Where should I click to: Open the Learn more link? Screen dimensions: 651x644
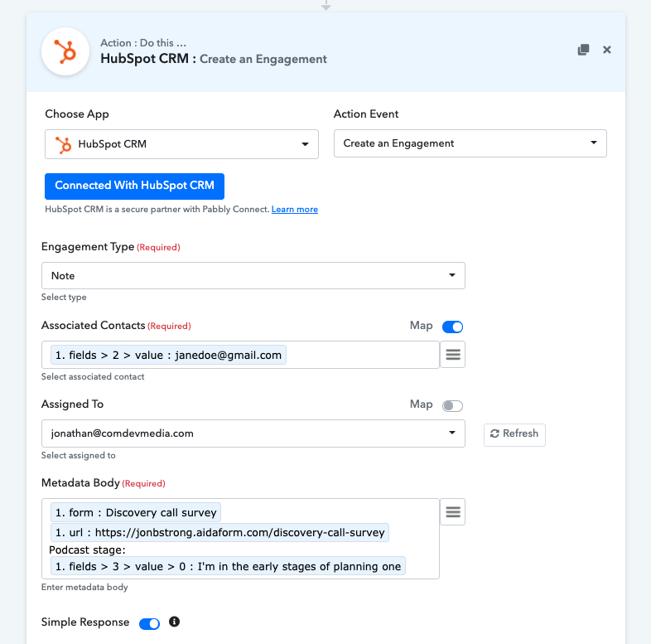pyautogui.click(x=294, y=210)
